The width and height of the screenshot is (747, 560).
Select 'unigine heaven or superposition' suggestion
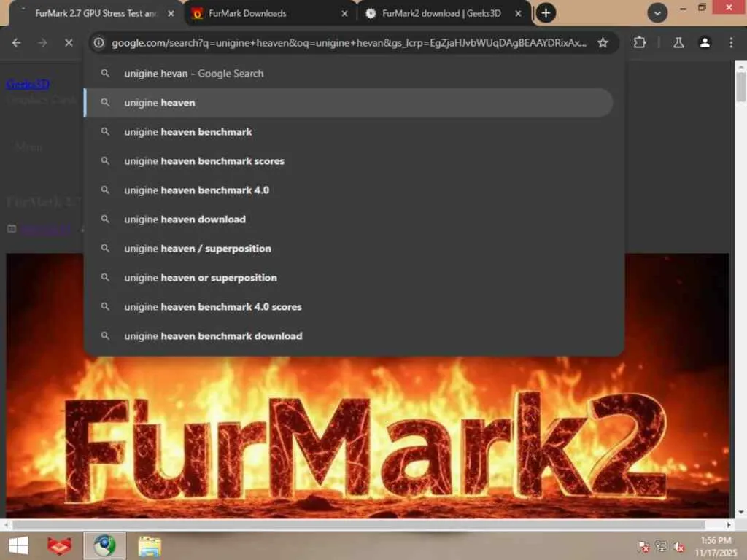click(x=348, y=278)
